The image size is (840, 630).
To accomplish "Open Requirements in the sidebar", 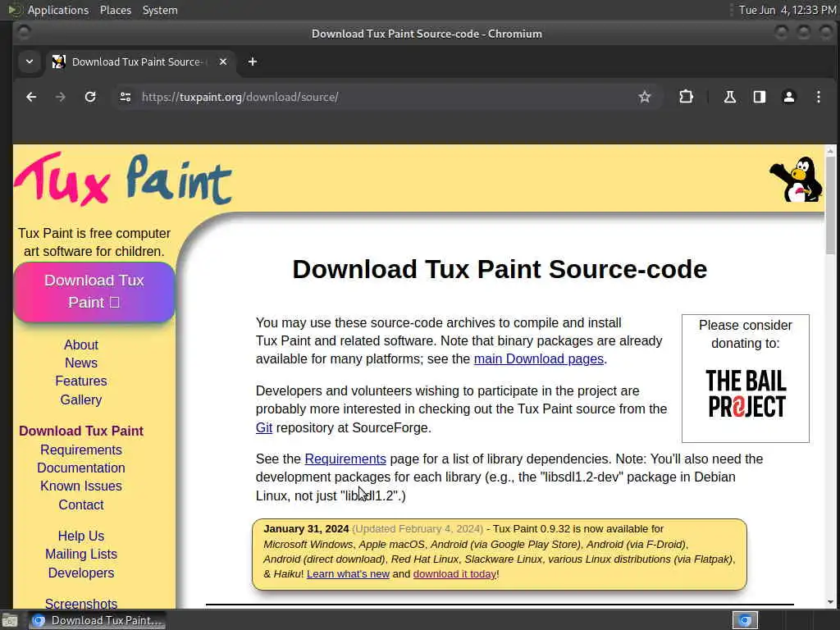I will coord(81,450).
